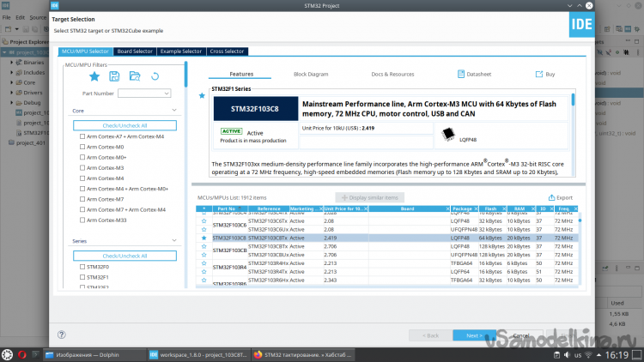Click the save search floppy icon
The height and width of the screenshot is (362, 644).
point(115,77)
